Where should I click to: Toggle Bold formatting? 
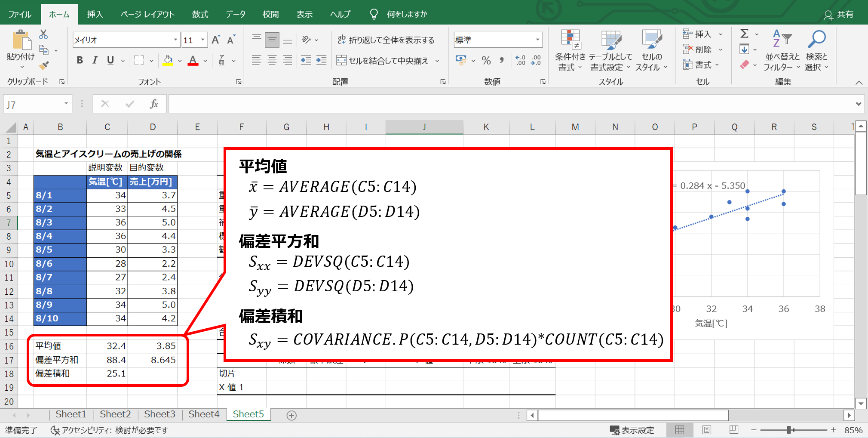(80, 61)
